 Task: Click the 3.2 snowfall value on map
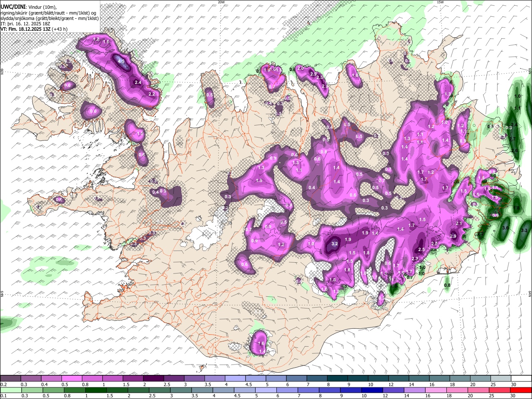(x=335, y=244)
